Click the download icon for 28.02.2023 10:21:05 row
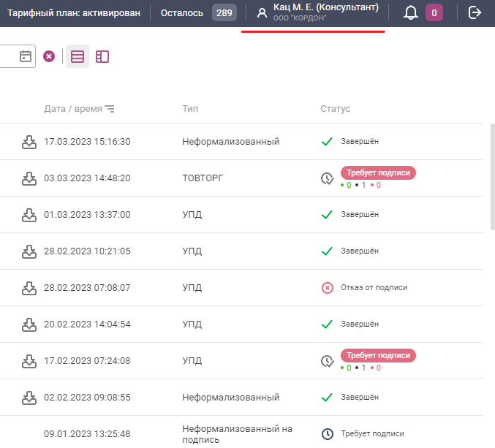This screenshot has width=495, height=448. click(x=29, y=251)
